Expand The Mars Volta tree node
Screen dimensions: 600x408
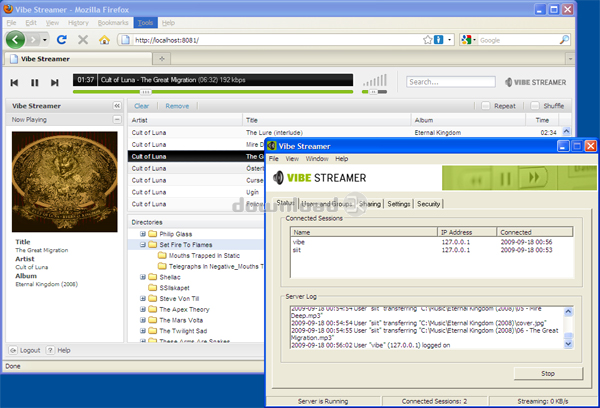143,320
